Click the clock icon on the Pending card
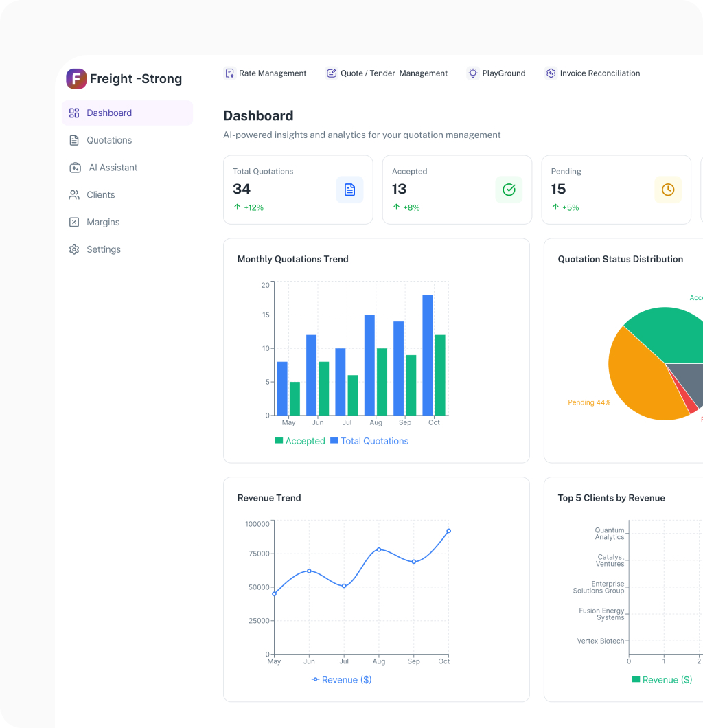 pyautogui.click(x=668, y=190)
